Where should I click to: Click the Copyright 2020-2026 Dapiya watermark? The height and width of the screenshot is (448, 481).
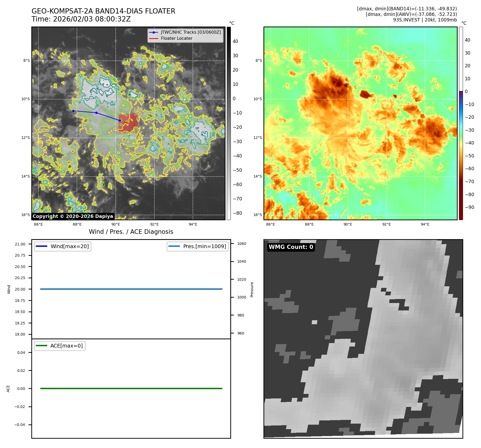73,216
